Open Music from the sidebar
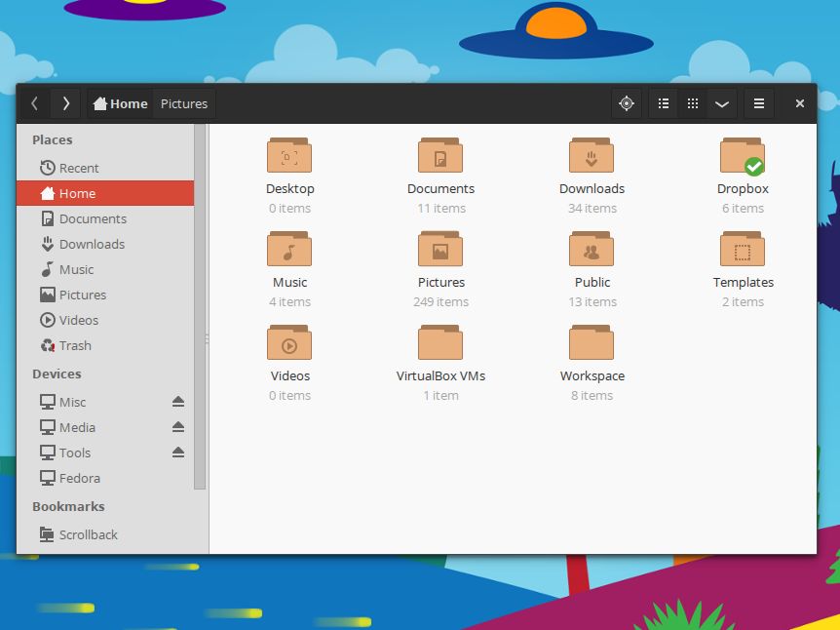Image resolution: width=840 pixels, height=630 pixels. [x=105, y=269]
